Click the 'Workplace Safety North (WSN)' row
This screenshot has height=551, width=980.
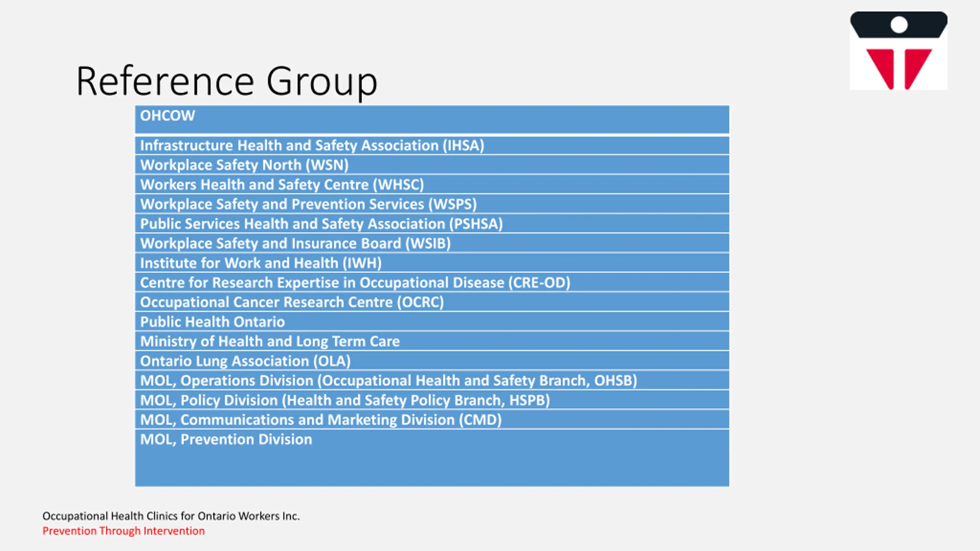(x=432, y=165)
